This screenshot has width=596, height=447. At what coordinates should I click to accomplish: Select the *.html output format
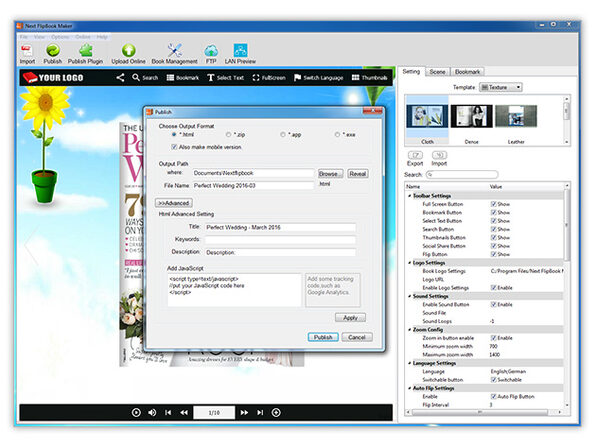tap(174, 135)
